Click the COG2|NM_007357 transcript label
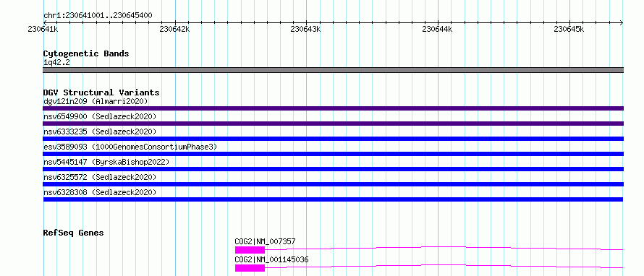Viewport: 644px width, 276px height. click(265, 241)
